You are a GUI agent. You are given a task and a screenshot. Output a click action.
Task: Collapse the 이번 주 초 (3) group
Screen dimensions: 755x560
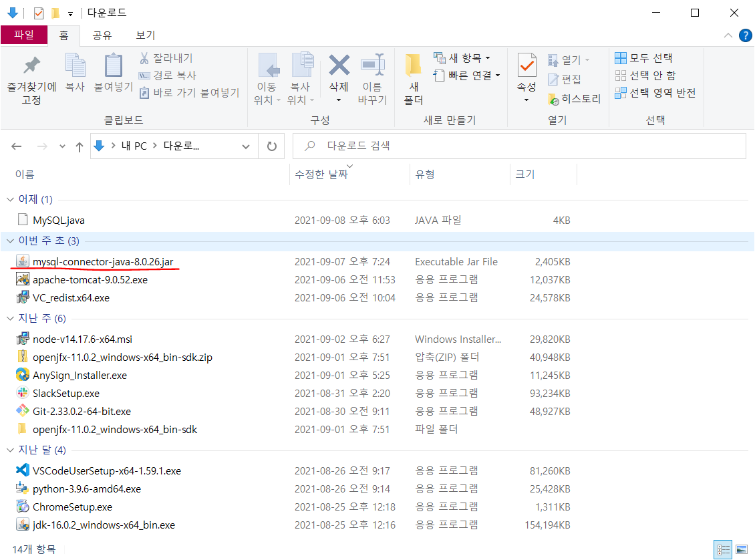[x=10, y=241]
